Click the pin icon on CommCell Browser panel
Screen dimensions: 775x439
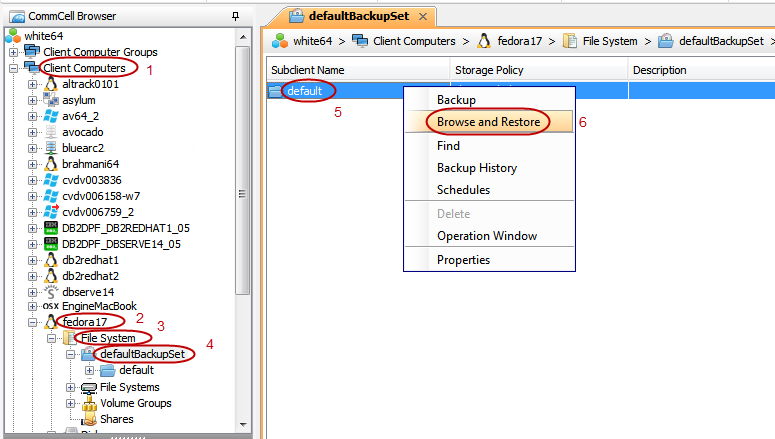[x=235, y=16]
